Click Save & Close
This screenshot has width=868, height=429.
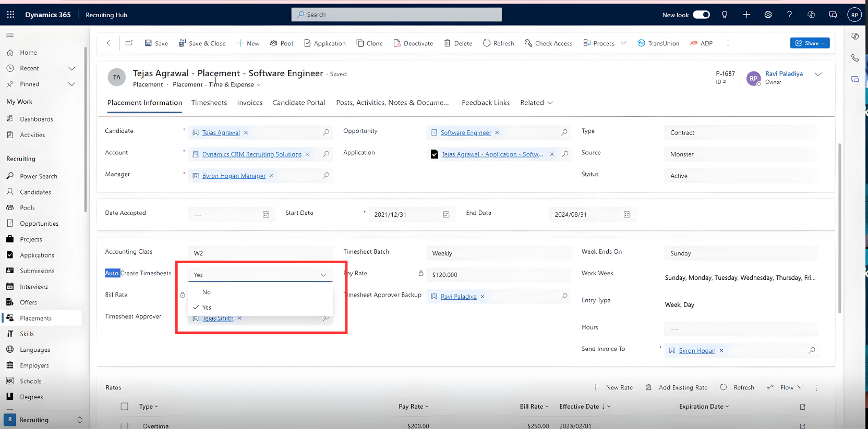[202, 43]
